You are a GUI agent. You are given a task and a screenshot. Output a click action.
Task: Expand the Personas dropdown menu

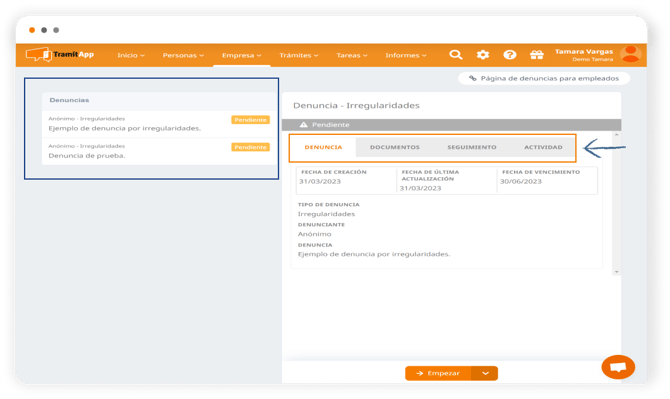(183, 55)
